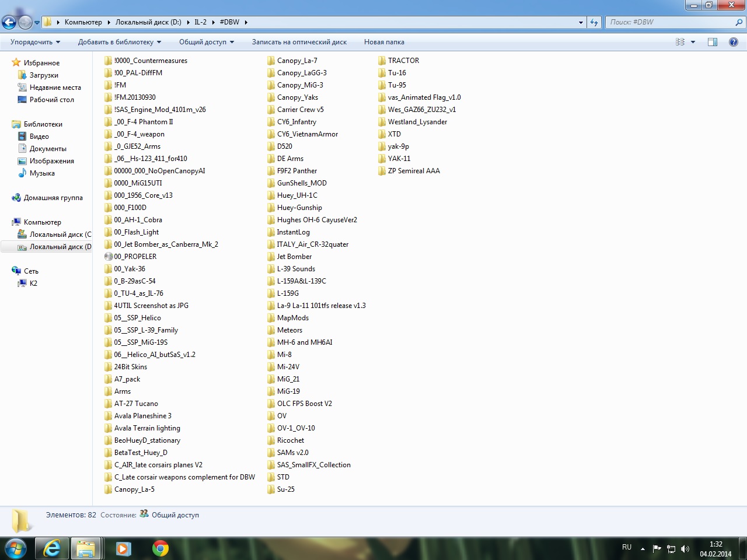This screenshot has height=560, width=747.
Task: Select Избранное in the navigation pane
Action: 41,63
